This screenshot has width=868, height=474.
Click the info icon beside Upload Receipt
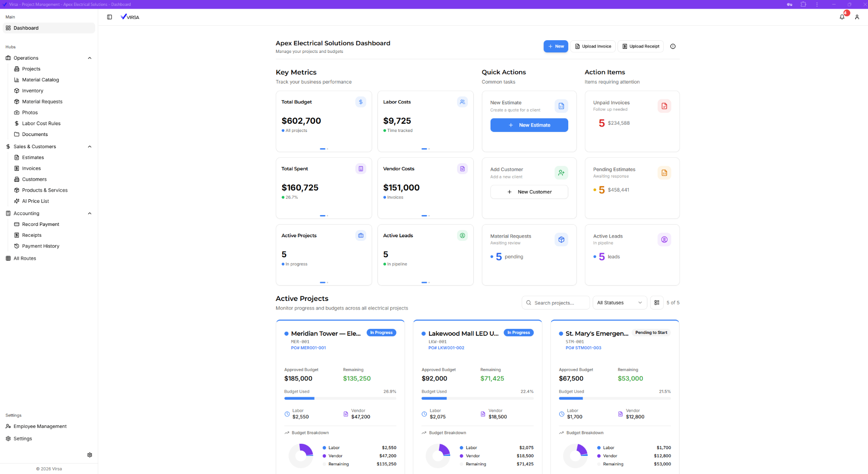click(673, 47)
